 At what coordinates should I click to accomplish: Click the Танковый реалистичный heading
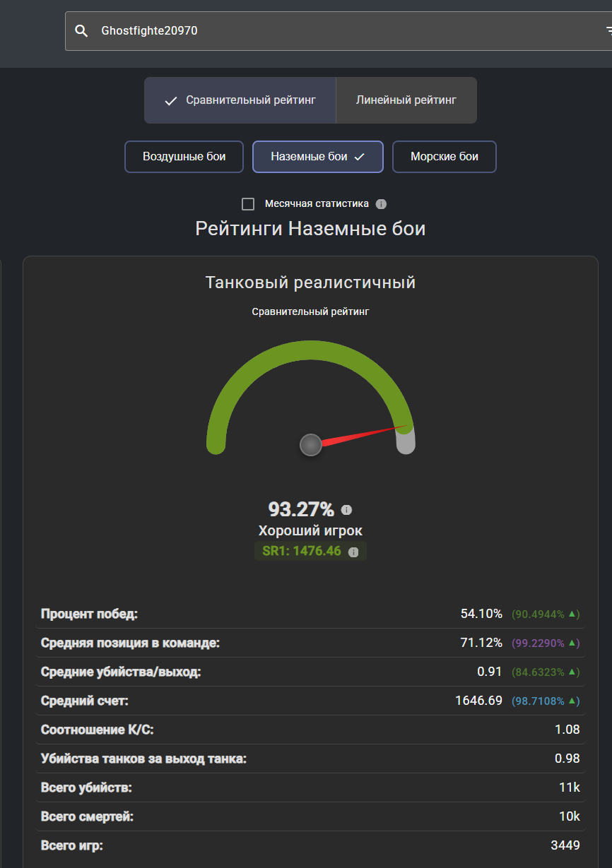click(310, 283)
